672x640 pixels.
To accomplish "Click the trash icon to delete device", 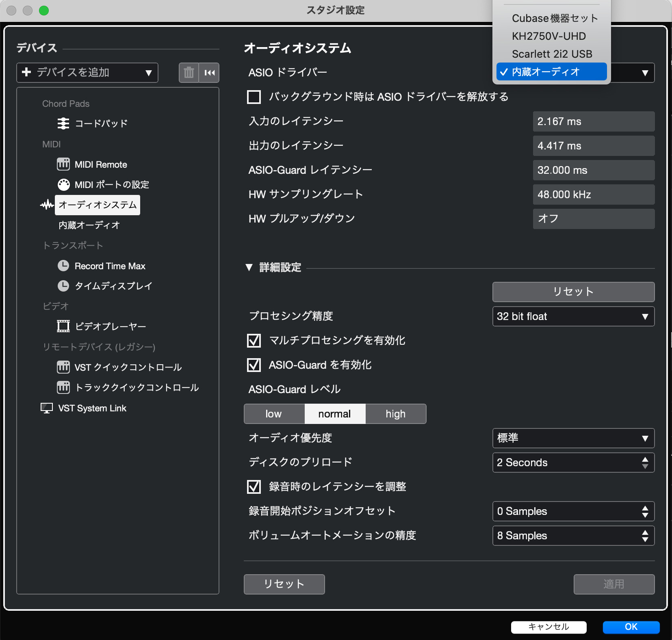I will 189,73.
